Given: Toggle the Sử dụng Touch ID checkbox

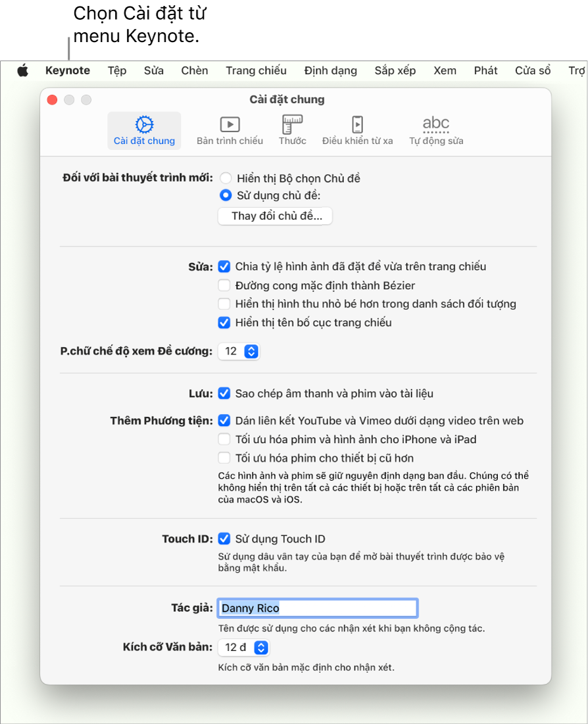Looking at the screenshot, I should [x=224, y=539].
